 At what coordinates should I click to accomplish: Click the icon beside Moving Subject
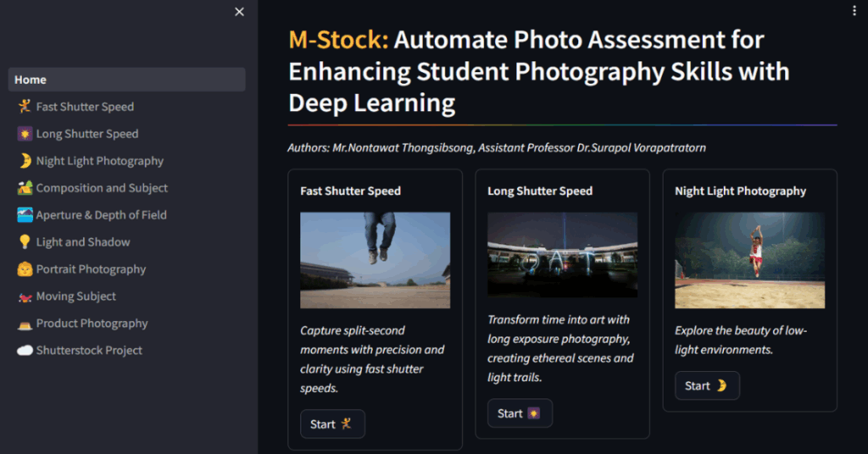tap(24, 296)
